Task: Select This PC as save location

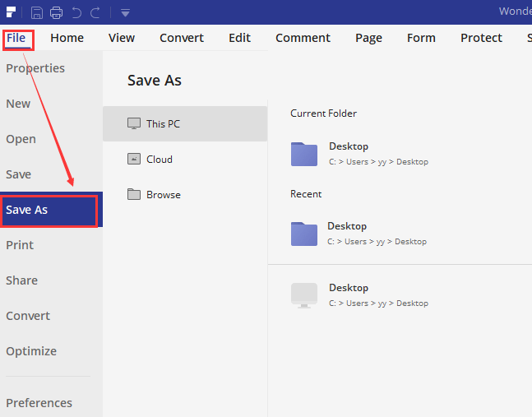Action: [x=163, y=123]
